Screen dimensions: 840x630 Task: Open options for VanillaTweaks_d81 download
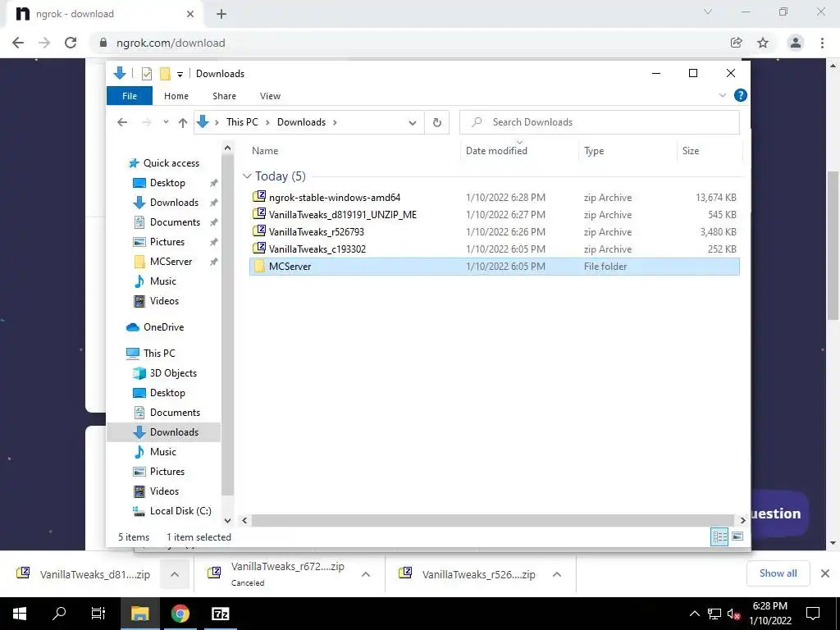coord(175,574)
